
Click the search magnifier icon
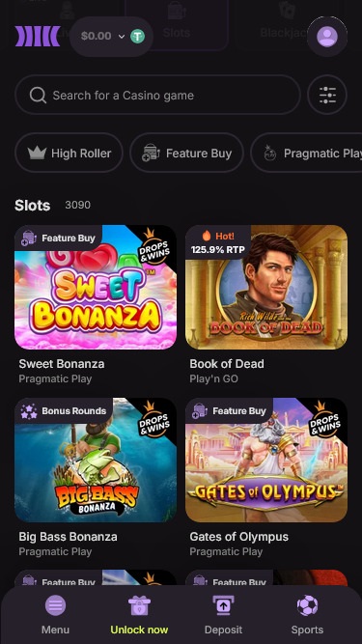(x=38, y=96)
